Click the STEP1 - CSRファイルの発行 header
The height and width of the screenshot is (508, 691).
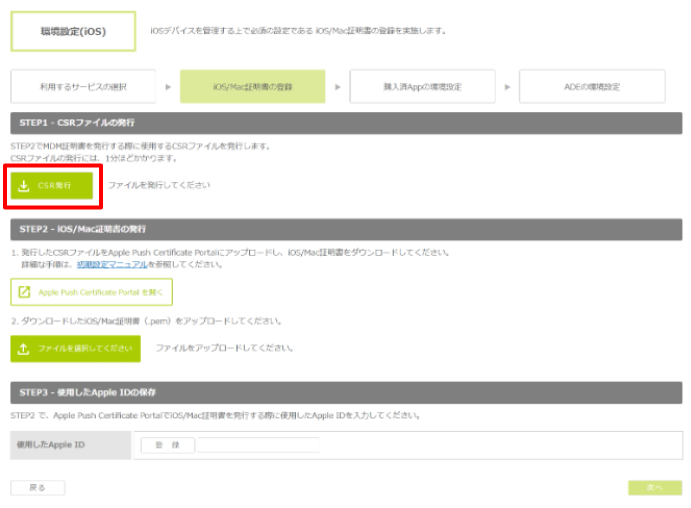(346, 122)
